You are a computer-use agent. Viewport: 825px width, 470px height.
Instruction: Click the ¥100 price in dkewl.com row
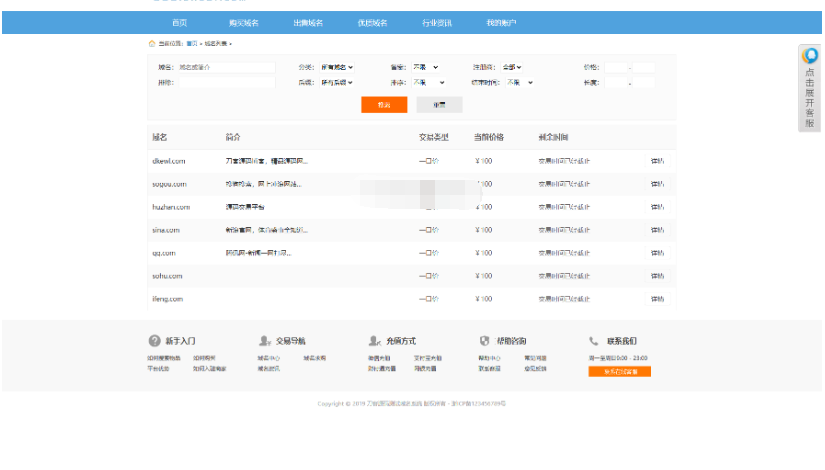click(x=484, y=161)
